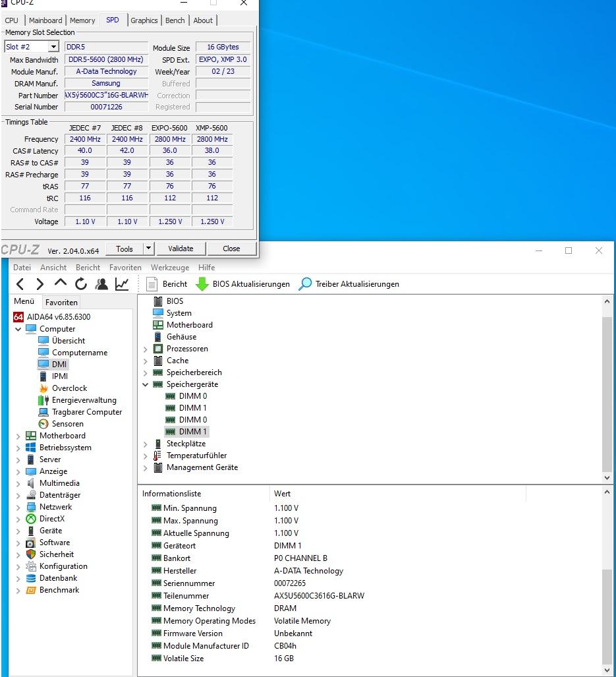Open Energieverwaltung in the sidebar tree

pos(84,400)
